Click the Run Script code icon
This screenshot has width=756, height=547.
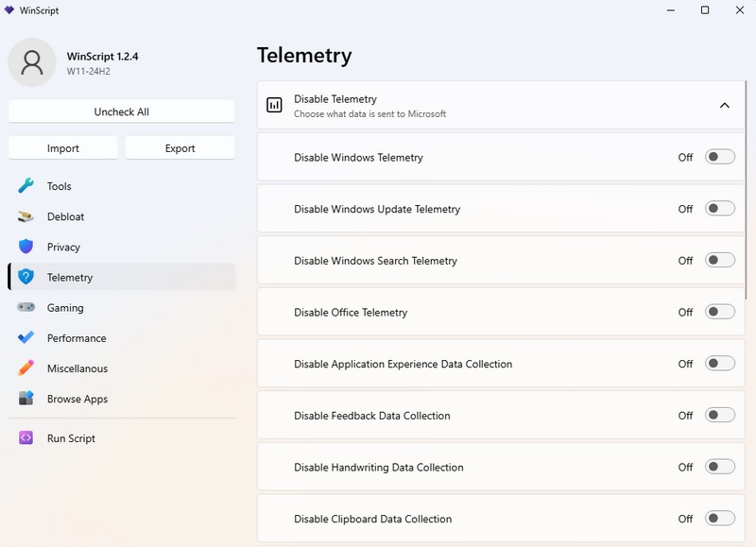(x=26, y=438)
